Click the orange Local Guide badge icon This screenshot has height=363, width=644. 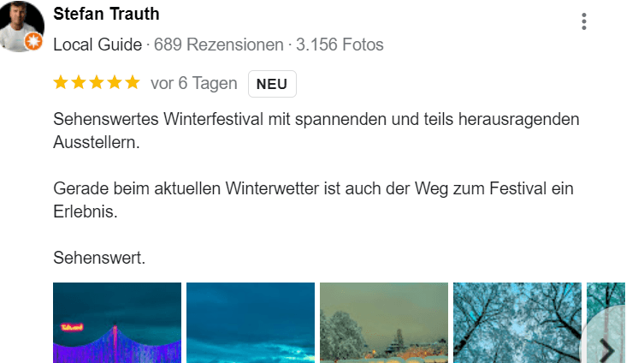33,41
